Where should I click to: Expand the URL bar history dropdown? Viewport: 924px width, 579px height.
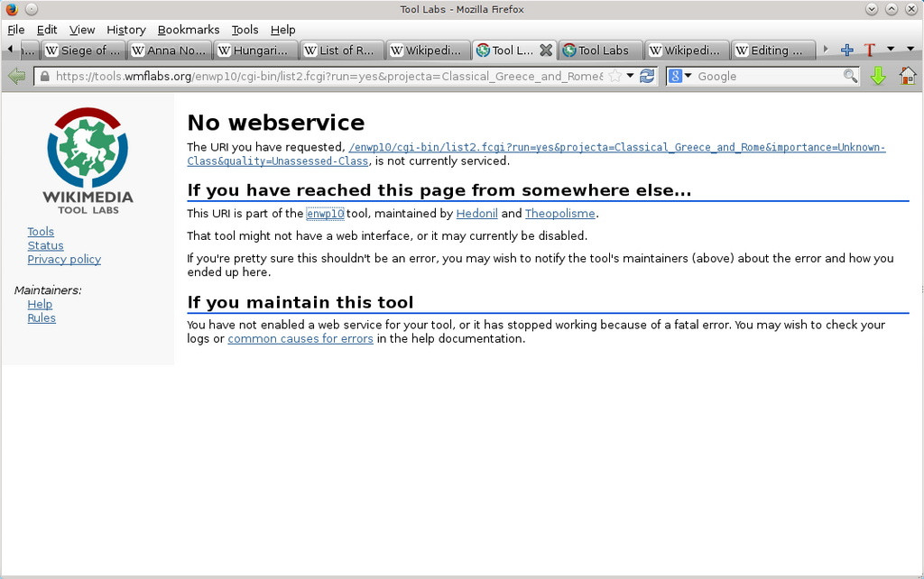(631, 77)
